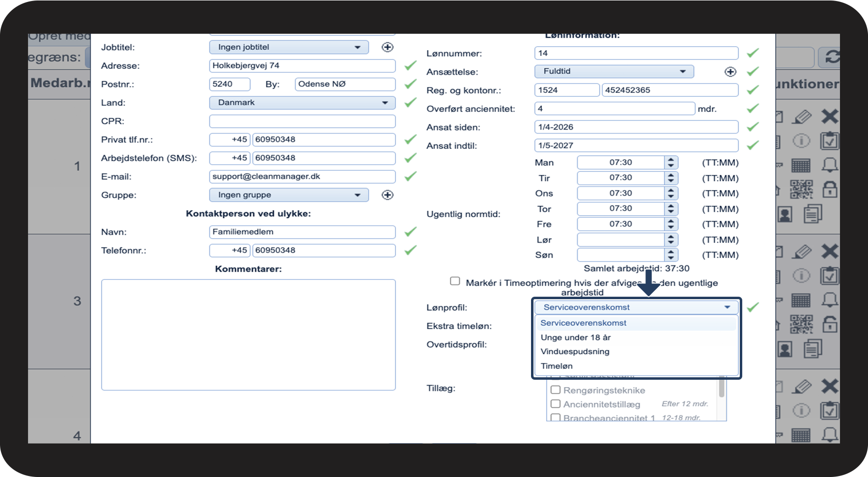Open documents copy icon for row 3
Viewport: 868px width, 477px height.
[x=813, y=349]
